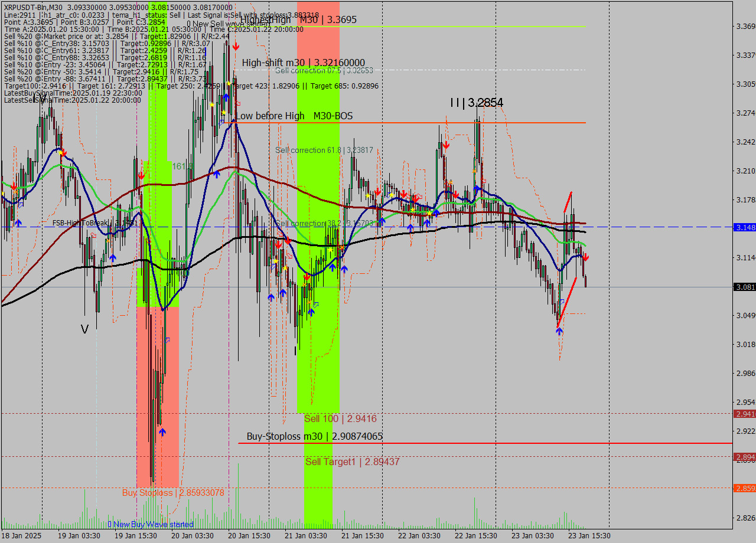Select the Sell %10 @Entry -23 info line
Screen dimensions: 756x543
pyautogui.click(x=105, y=65)
